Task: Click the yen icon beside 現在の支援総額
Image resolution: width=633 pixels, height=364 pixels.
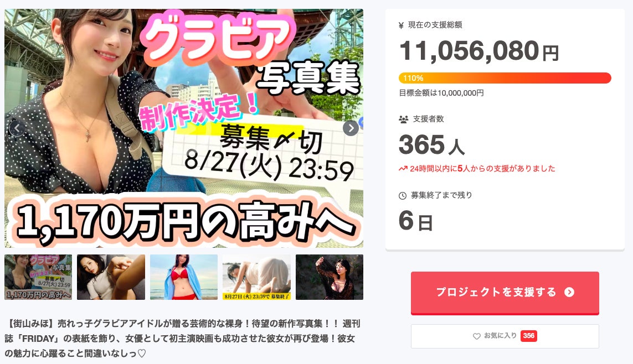Action: (402, 25)
